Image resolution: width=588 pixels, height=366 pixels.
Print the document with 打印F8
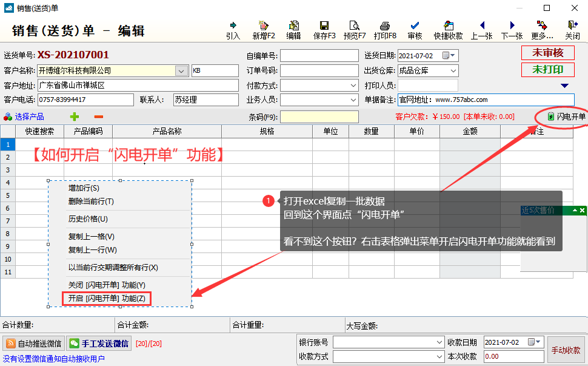coord(385,30)
